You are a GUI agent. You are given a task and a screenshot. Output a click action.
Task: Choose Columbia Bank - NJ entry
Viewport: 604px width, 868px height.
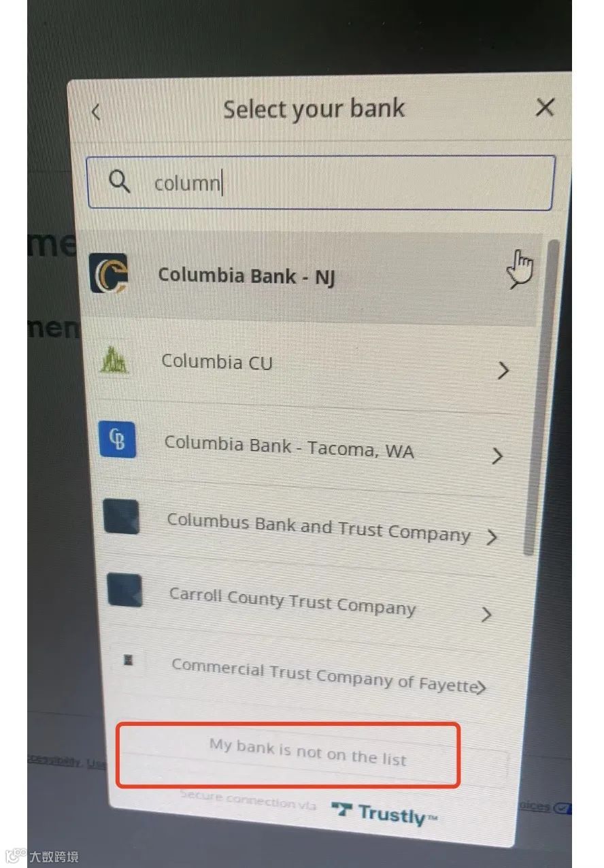tap(312, 277)
